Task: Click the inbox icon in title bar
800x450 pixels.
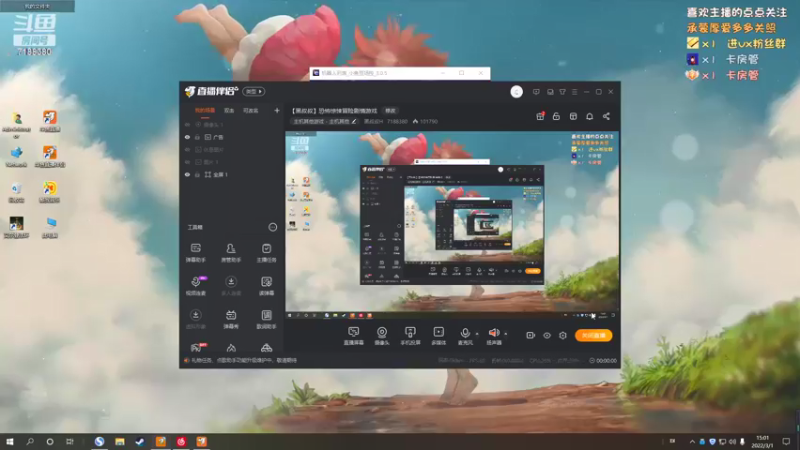Action: point(550,92)
